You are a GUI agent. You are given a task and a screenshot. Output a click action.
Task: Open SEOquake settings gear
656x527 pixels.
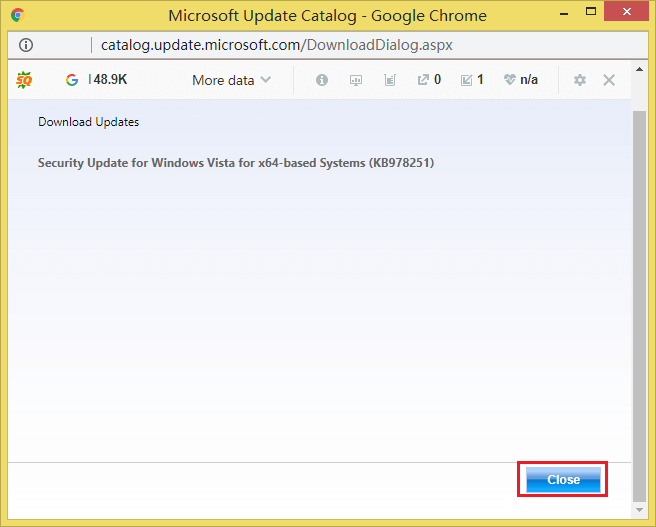[580, 80]
